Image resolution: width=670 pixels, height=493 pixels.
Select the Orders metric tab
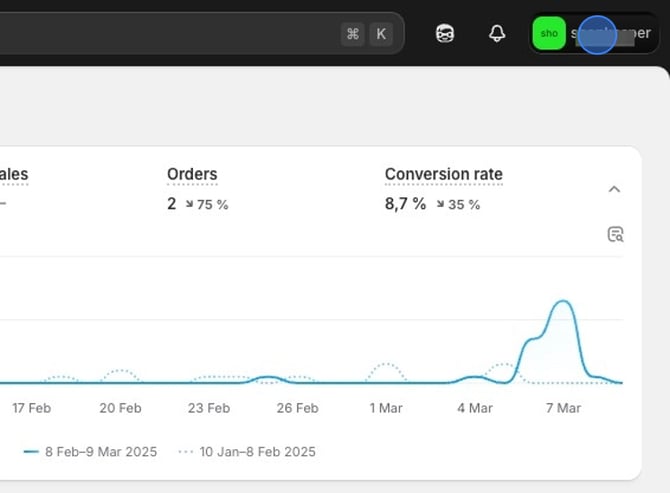point(192,174)
